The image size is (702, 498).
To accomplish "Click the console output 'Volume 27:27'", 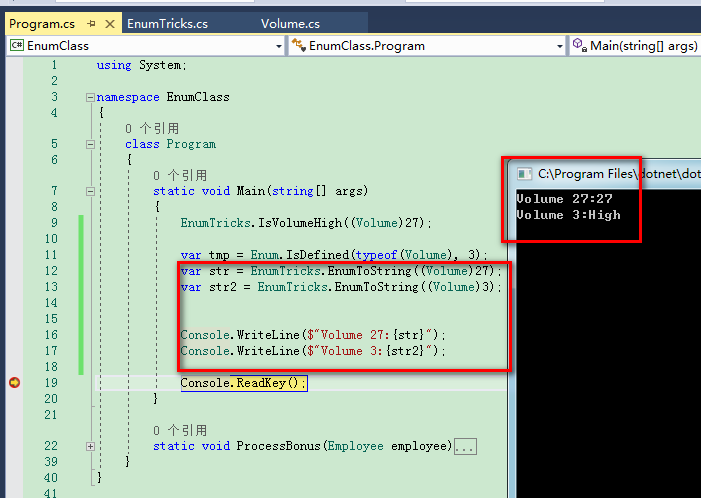I will [564, 199].
